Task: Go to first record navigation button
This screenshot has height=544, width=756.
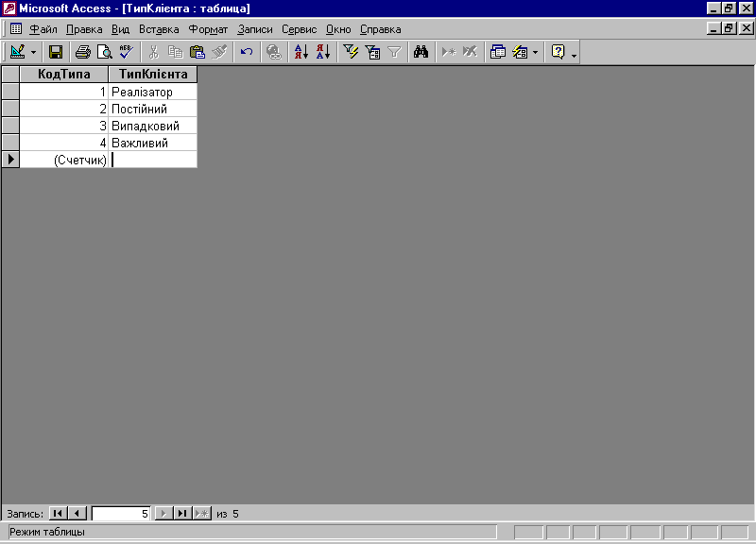Action: point(58,513)
